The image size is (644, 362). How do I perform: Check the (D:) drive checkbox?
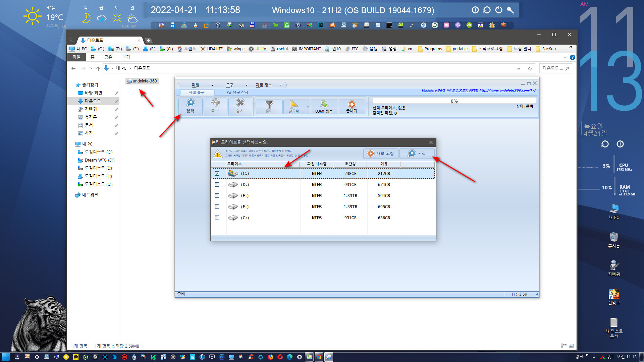(217, 185)
